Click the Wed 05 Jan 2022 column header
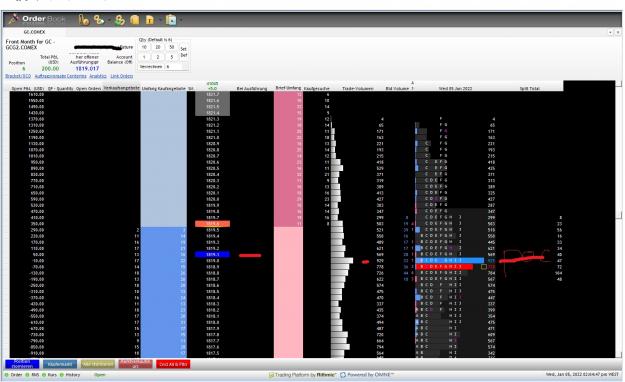The width and height of the screenshot is (625, 382). tap(455, 88)
